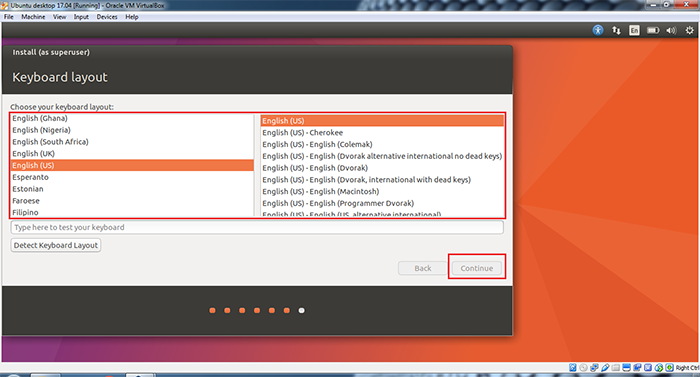
Task: Open the File menu
Action: (x=9, y=17)
